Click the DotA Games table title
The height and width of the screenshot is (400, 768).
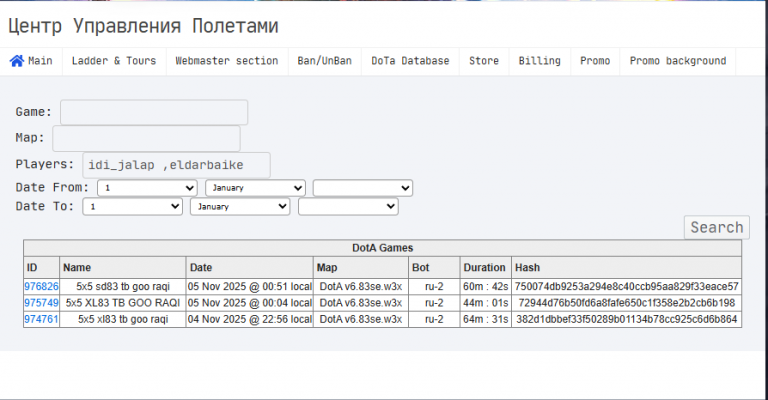[x=383, y=248]
